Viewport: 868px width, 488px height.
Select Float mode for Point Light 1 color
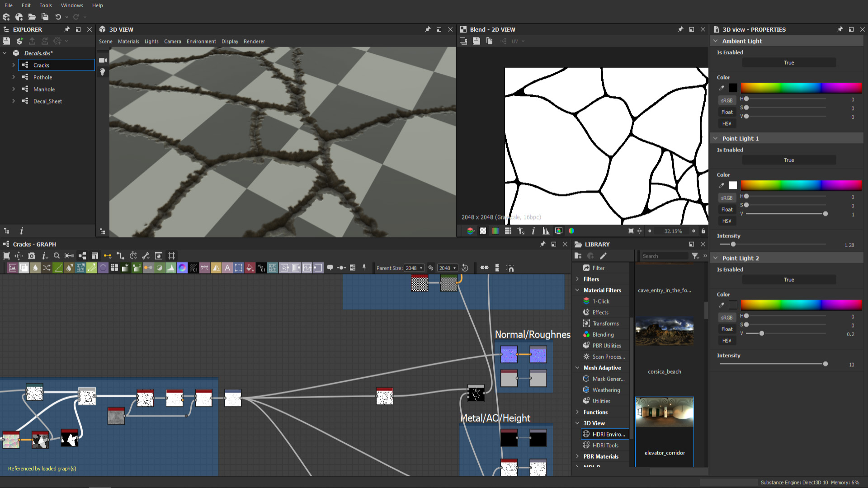[x=726, y=210]
